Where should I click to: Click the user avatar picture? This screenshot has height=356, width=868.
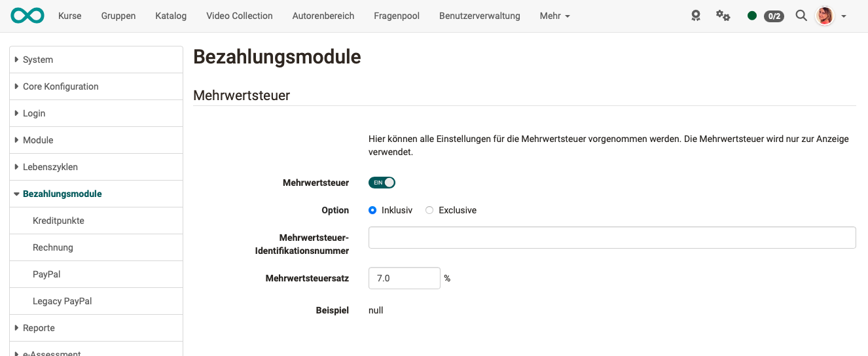[x=825, y=16]
